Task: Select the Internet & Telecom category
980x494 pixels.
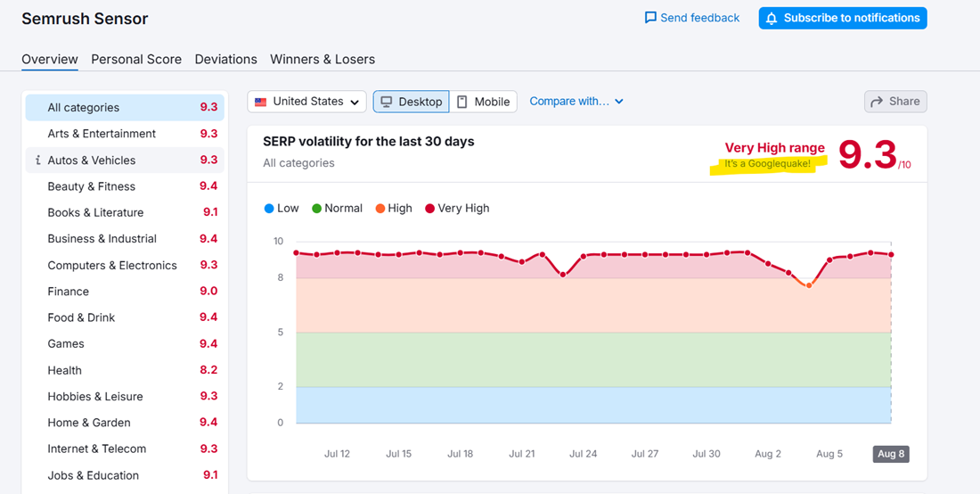Action: pos(125,449)
